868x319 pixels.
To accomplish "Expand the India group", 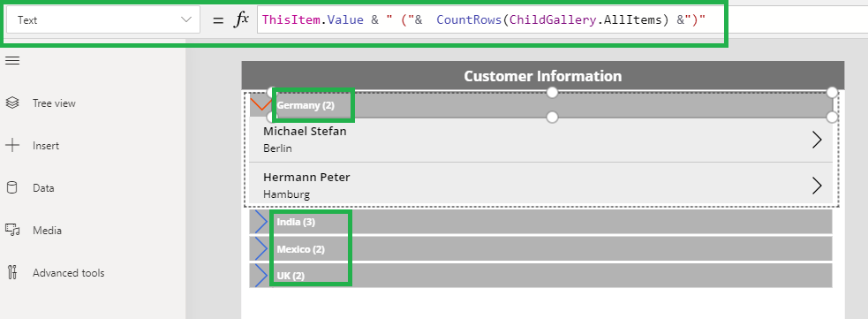I will pyautogui.click(x=260, y=222).
